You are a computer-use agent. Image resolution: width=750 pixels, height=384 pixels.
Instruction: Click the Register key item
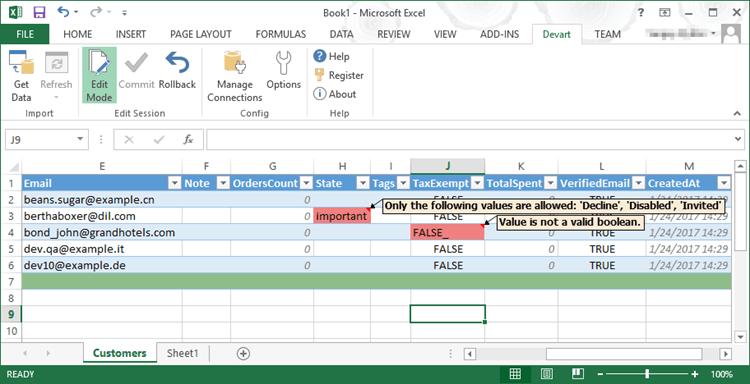(339, 75)
